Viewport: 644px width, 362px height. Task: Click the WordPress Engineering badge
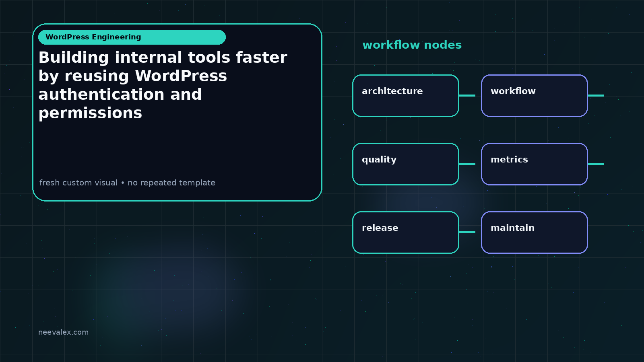pyautogui.click(x=132, y=37)
